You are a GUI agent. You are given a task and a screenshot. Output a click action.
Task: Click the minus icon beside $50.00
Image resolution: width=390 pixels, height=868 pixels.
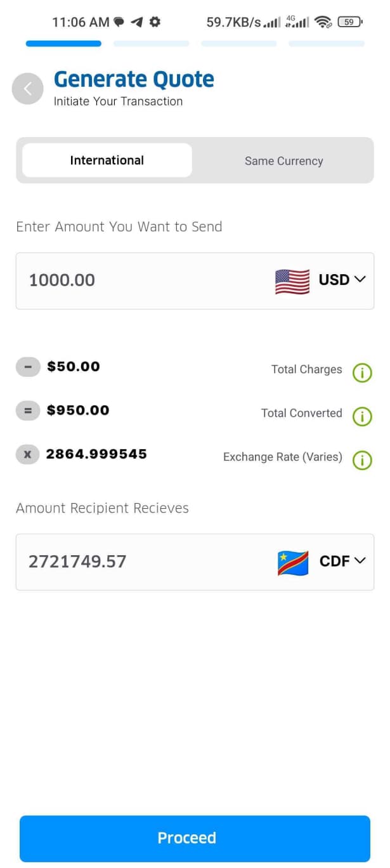pyautogui.click(x=27, y=367)
